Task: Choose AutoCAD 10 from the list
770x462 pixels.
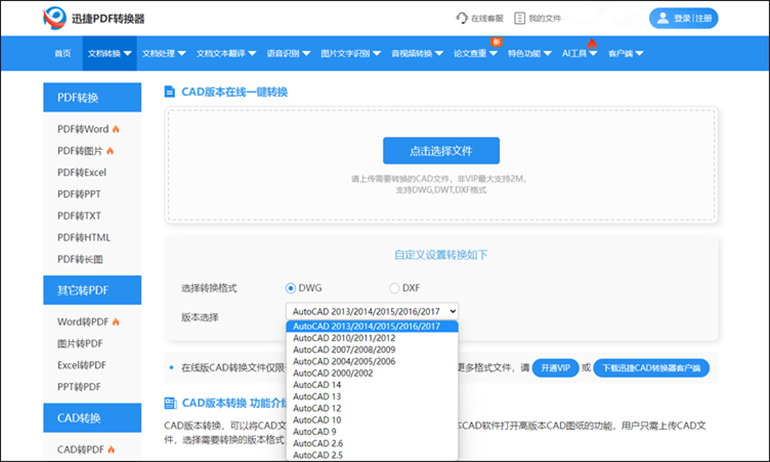Action: pyautogui.click(x=372, y=420)
